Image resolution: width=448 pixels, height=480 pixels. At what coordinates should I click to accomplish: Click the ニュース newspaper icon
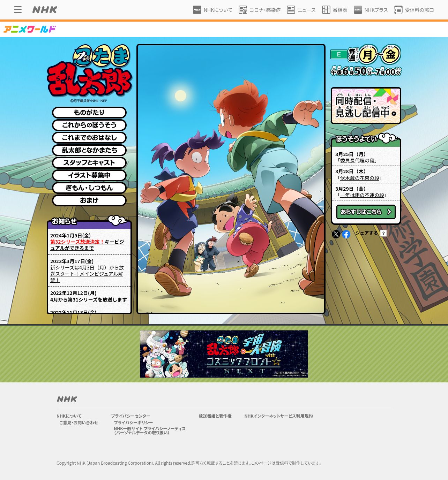[x=291, y=10]
